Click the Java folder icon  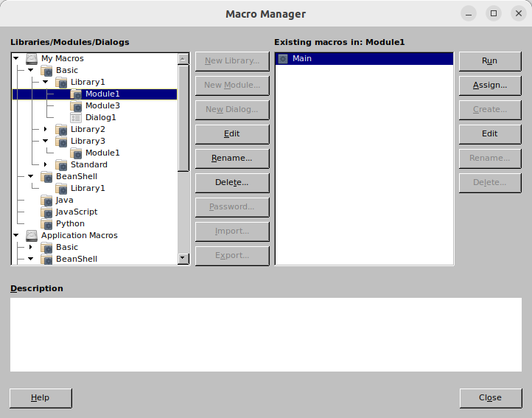pos(46,200)
